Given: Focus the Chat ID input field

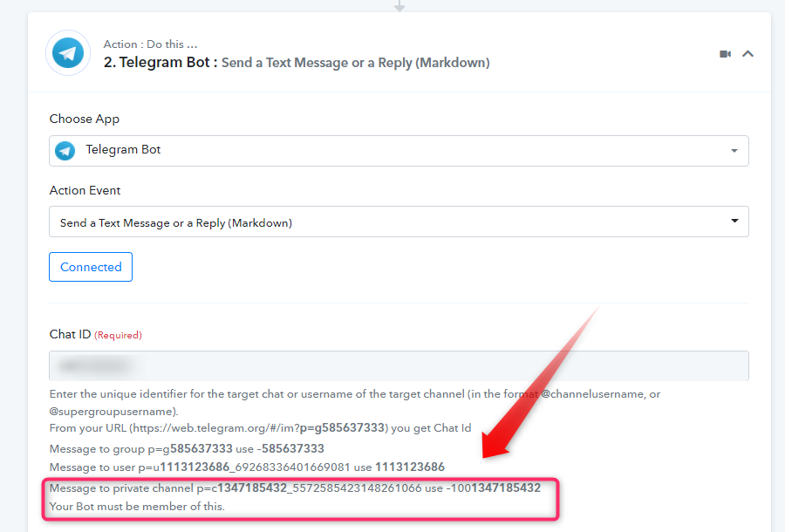Looking at the screenshot, I should (399, 365).
